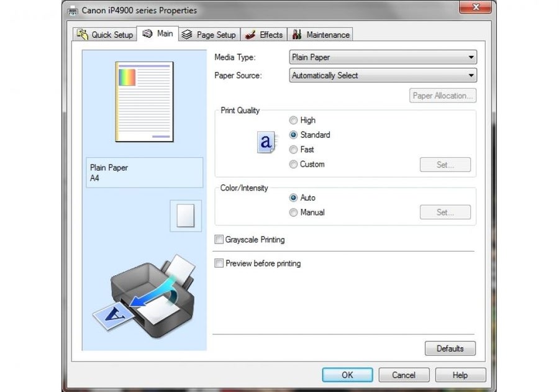
Task: Switch to the Quick Setup tab
Action: [x=105, y=35]
